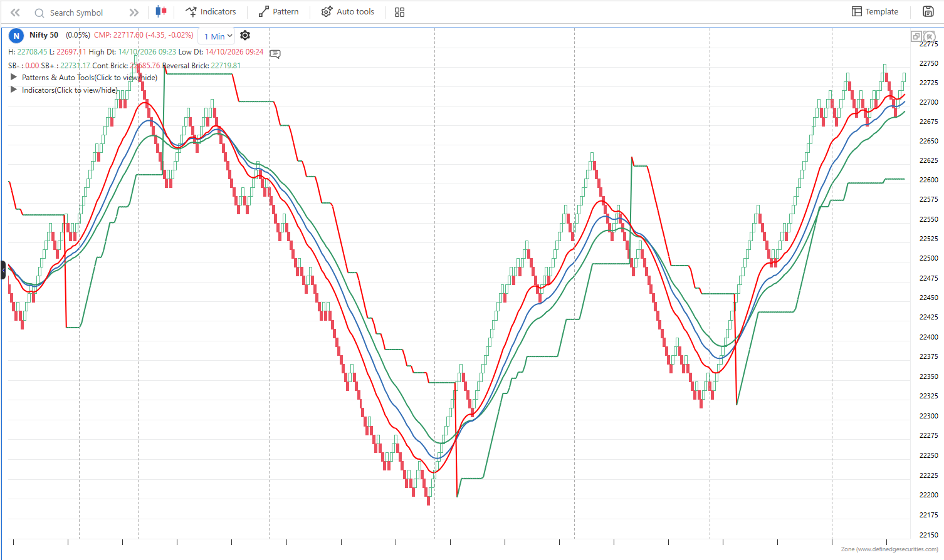Click Low Dt 14/10/2026 09:24
Image resolution: width=944 pixels, height=560 pixels.
[x=221, y=52]
